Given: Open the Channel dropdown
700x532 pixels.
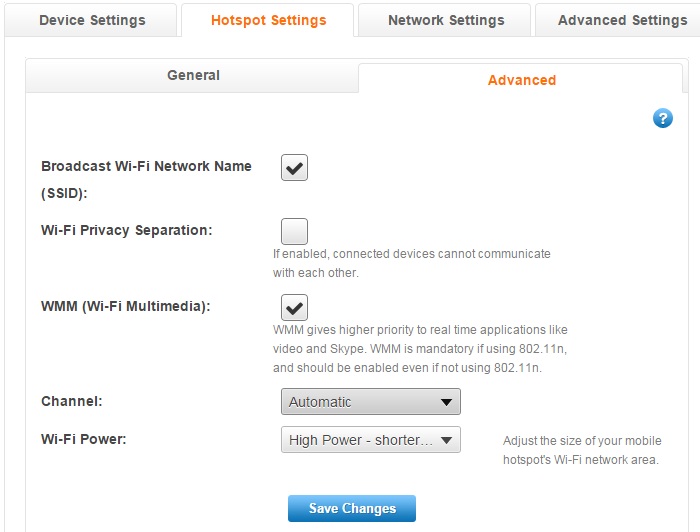Looking at the screenshot, I should (x=370, y=402).
